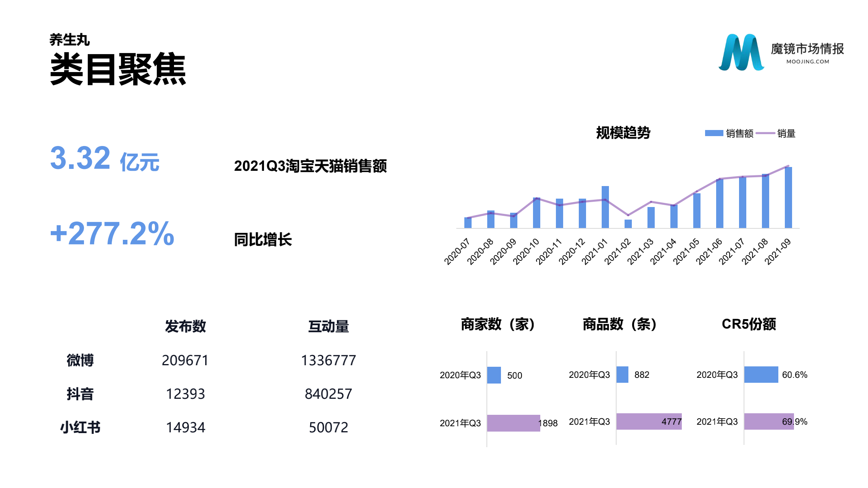Click the 2021-09 sales bar

[x=788, y=197]
